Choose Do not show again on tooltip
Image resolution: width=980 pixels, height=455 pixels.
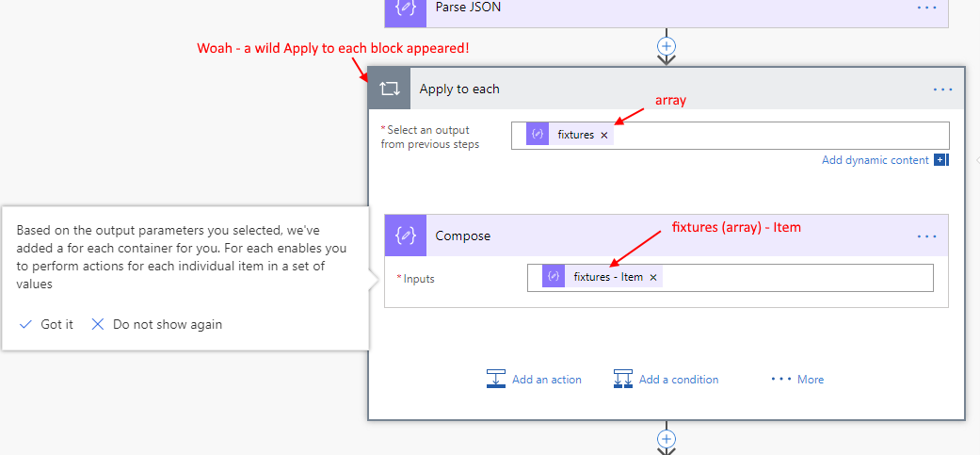(x=157, y=324)
